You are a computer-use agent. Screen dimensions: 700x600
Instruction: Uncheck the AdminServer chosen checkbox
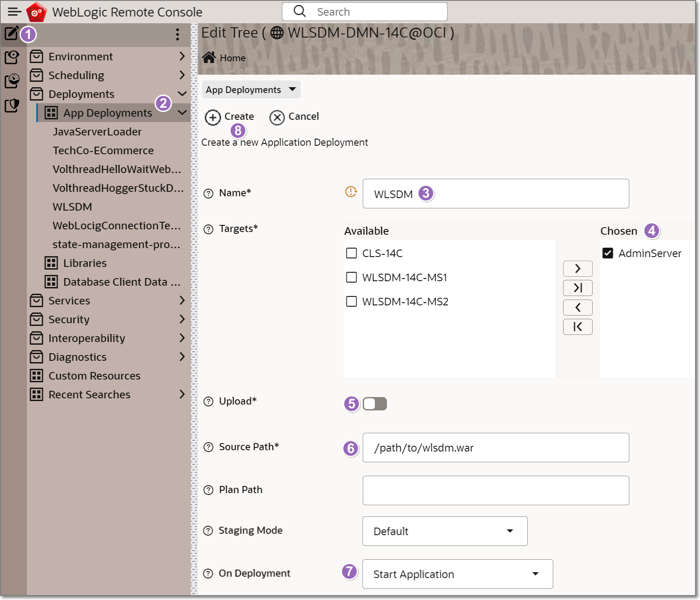[608, 253]
